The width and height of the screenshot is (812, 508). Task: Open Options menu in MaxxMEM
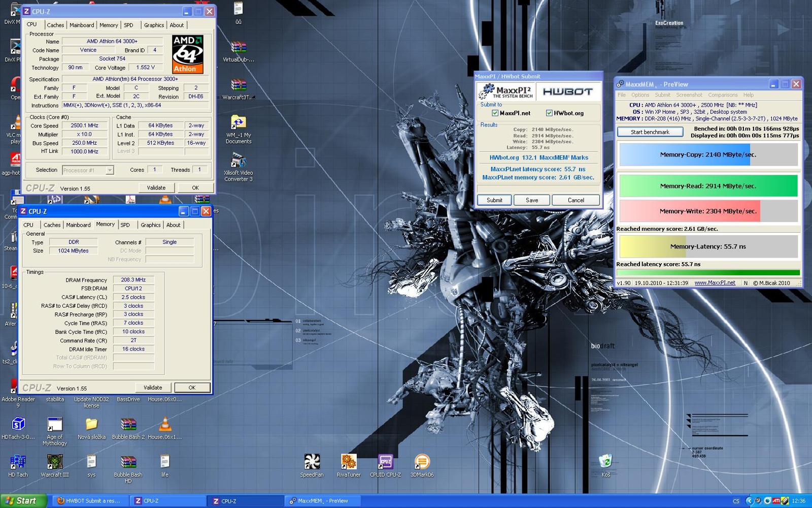[x=640, y=95]
